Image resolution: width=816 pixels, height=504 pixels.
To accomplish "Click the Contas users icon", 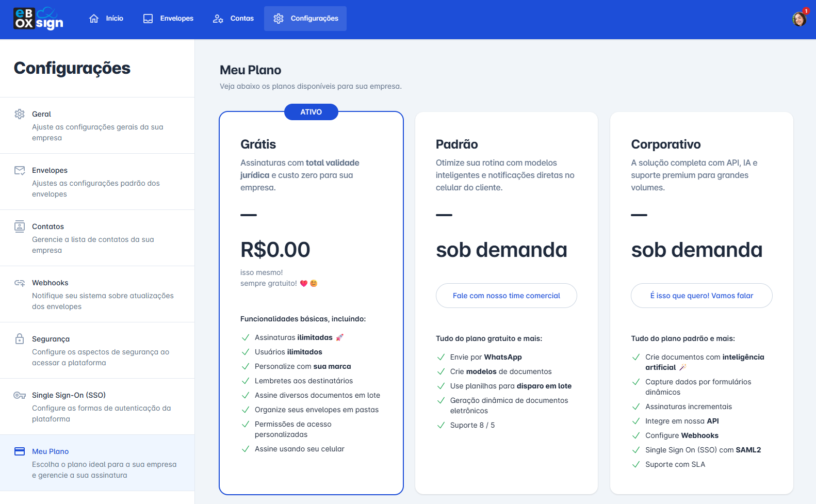I will (x=218, y=19).
